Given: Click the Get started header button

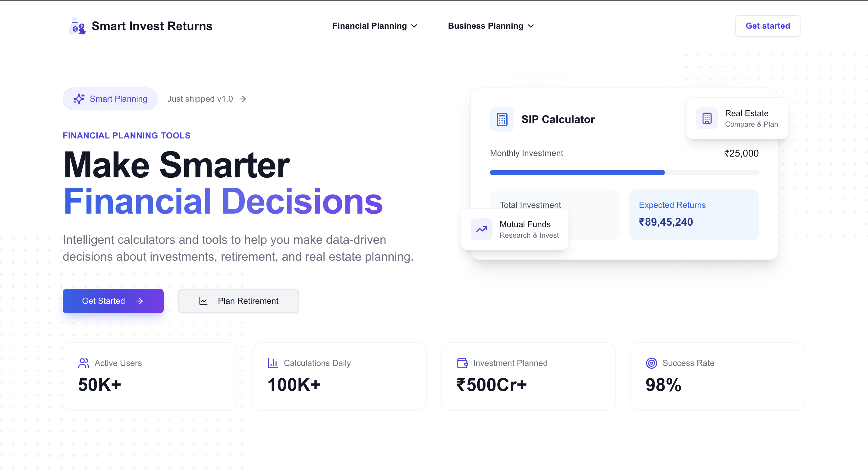Looking at the screenshot, I should click(x=767, y=26).
